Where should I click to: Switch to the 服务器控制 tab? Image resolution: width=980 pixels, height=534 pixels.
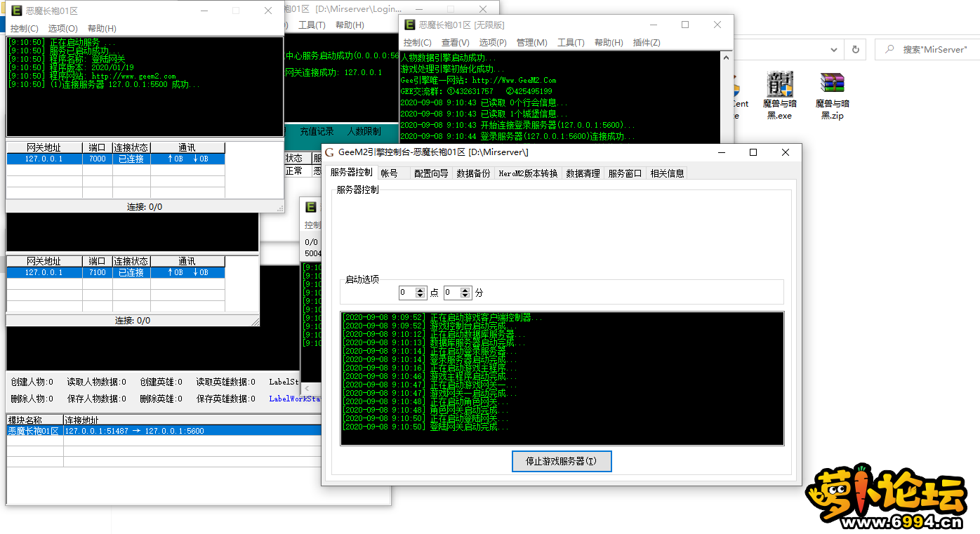coord(351,173)
